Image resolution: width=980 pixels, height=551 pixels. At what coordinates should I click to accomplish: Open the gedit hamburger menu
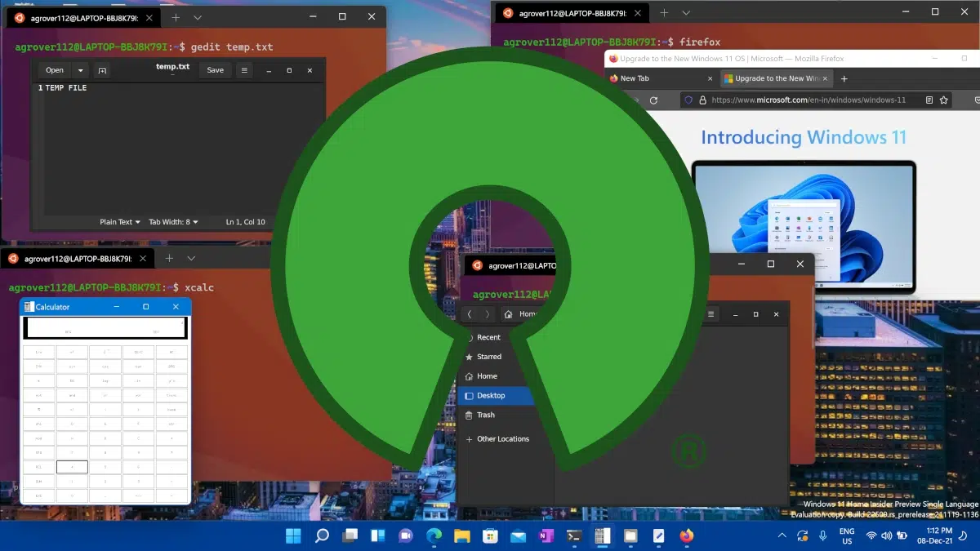coord(243,70)
